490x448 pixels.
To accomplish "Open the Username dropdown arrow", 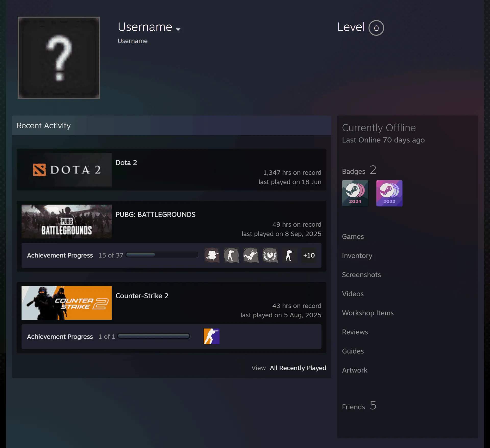I will [x=178, y=29].
